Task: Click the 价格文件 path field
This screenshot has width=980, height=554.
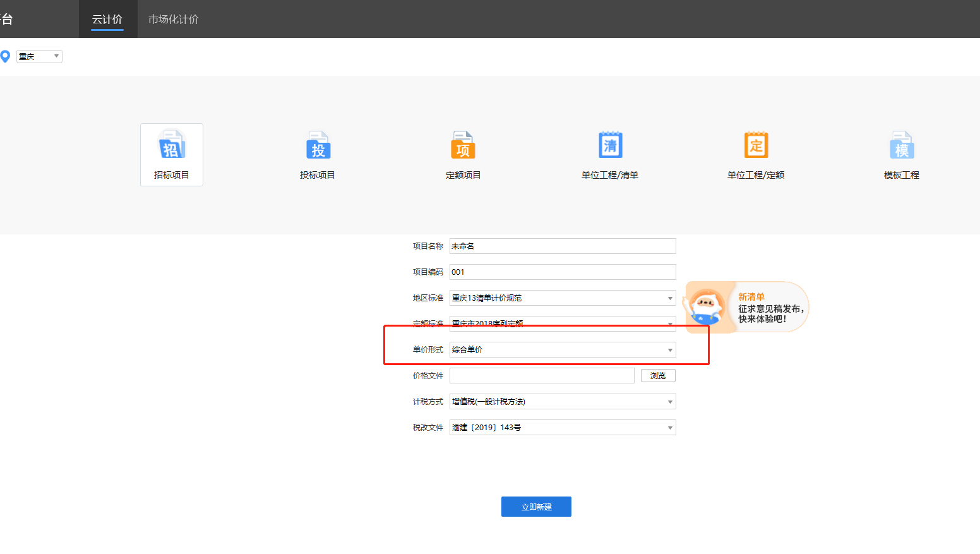Action: point(542,375)
